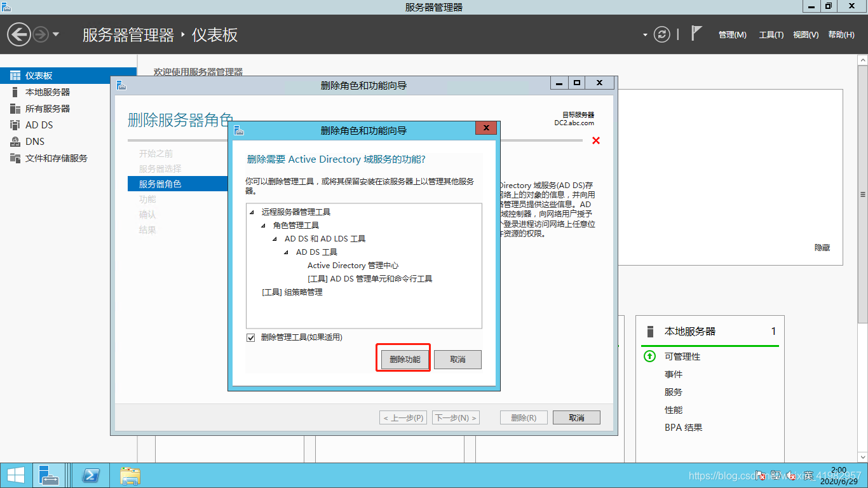Click the 下一步(N) > wizard button

(456, 417)
